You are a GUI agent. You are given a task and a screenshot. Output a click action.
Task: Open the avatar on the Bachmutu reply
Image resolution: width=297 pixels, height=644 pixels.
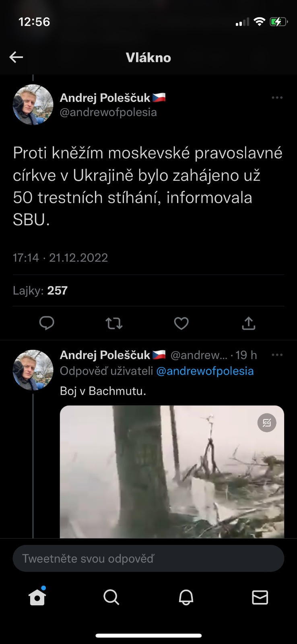point(33,370)
